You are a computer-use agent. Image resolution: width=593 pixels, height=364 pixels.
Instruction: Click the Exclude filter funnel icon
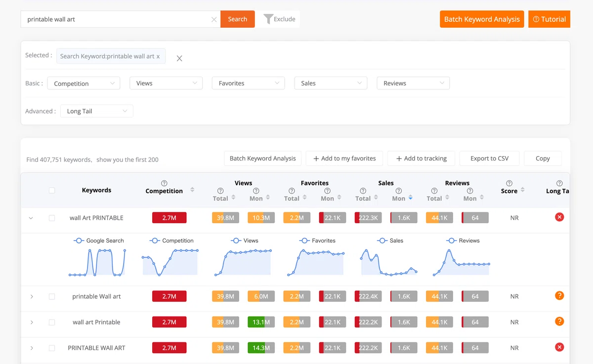pos(268,19)
